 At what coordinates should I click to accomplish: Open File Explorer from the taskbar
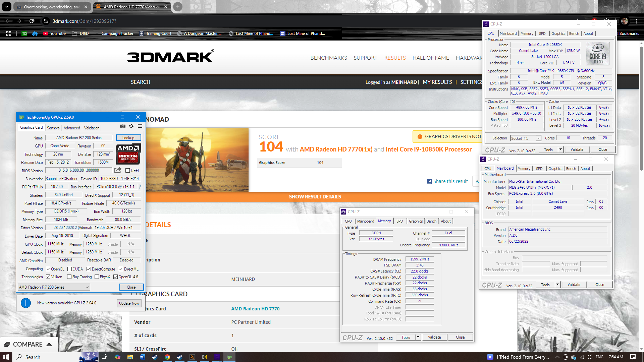pyautogui.click(x=130, y=357)
